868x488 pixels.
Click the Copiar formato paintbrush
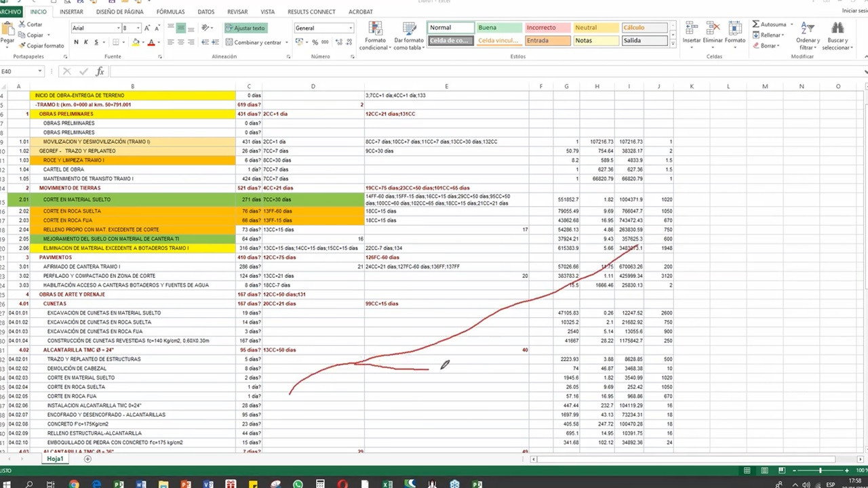(22, 45)
